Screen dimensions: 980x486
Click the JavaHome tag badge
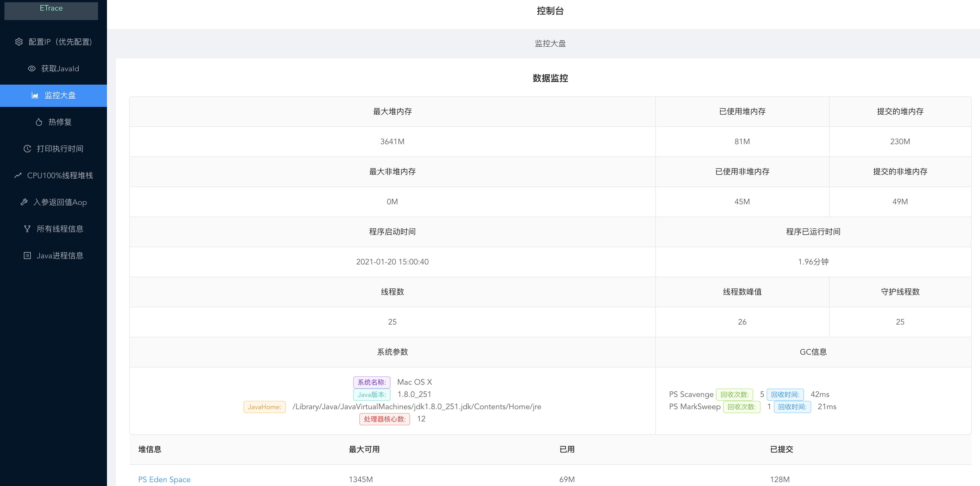[x=264, y=406]
